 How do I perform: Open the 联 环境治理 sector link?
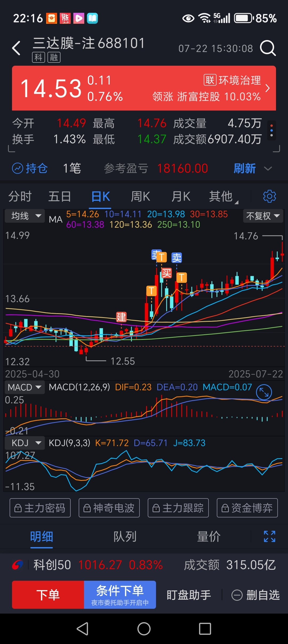coord(232,80)
